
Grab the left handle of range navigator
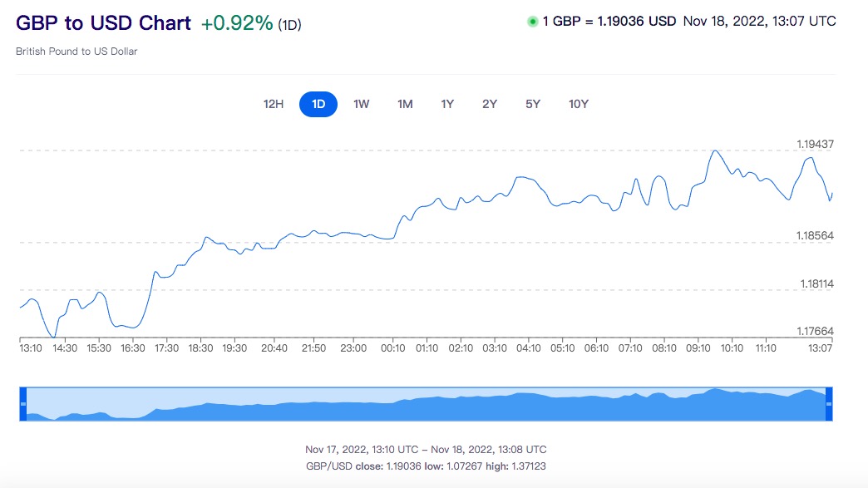pos(23,403)
